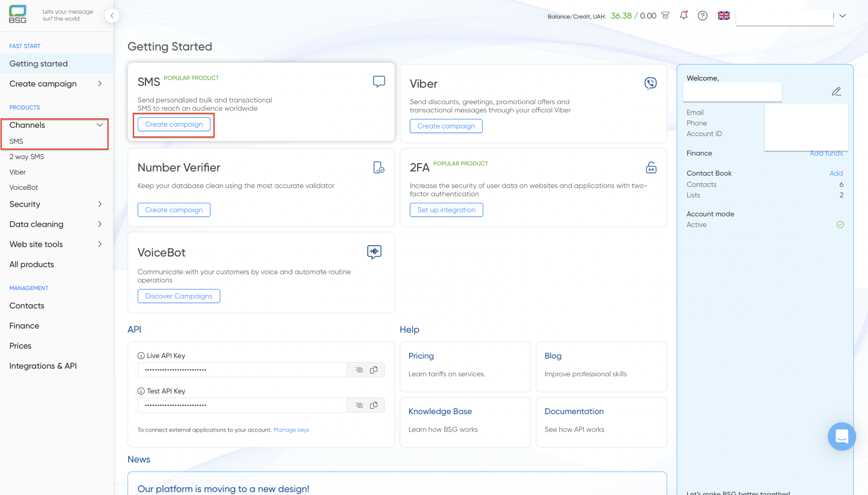Expand the Security section
The width and height of the screenshot is (868, 495).
pos(100,204)
